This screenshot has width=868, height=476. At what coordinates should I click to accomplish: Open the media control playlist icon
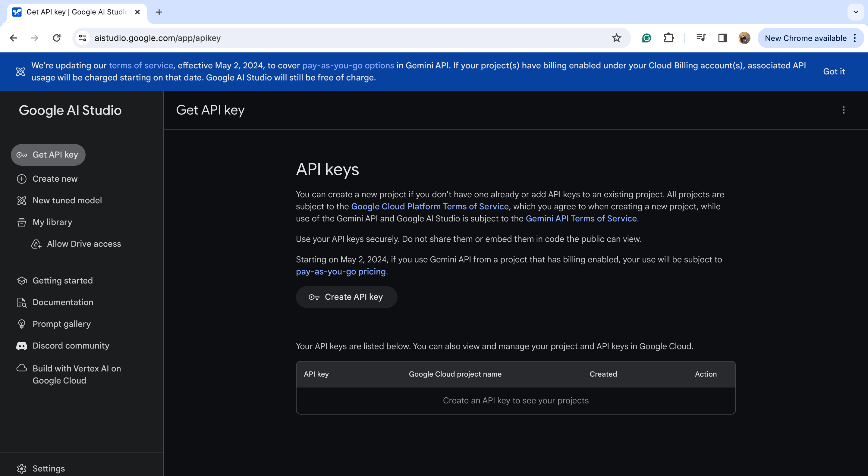pyautogui.click(x=701, y=38)
